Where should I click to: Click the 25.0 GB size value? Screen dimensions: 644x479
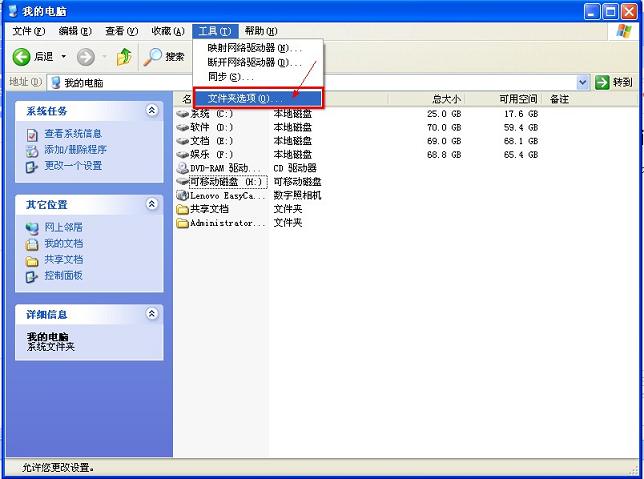click(x=444, y=114)
